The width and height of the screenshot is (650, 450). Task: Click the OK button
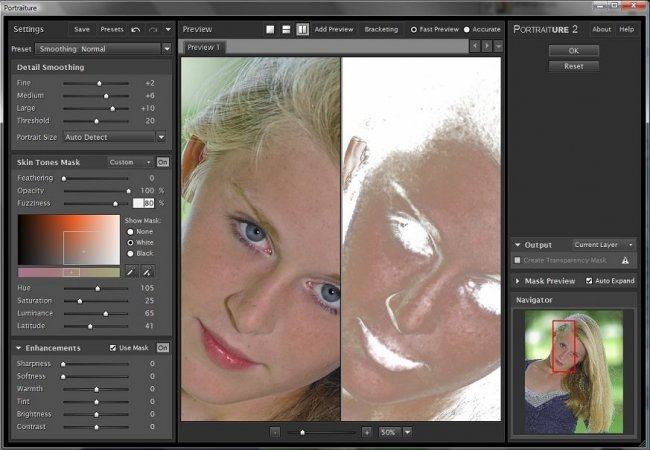click(x=574, y=51)
